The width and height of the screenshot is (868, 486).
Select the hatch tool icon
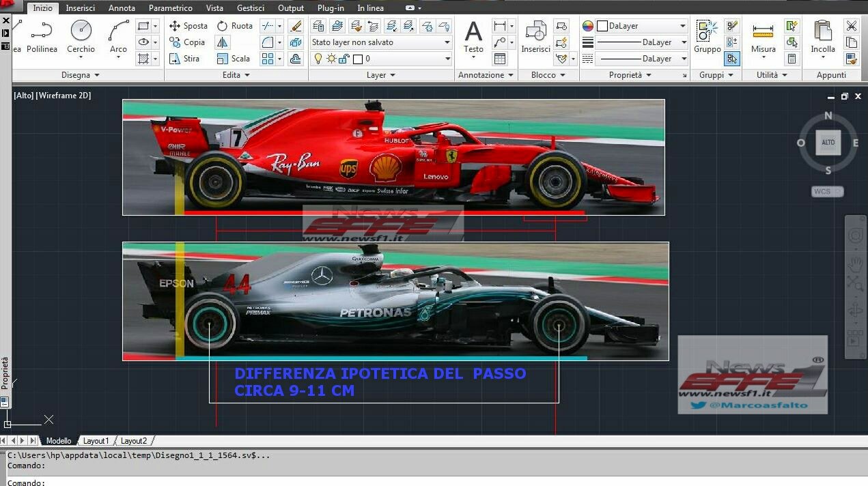pyautogui.click(x=143, y=59)
